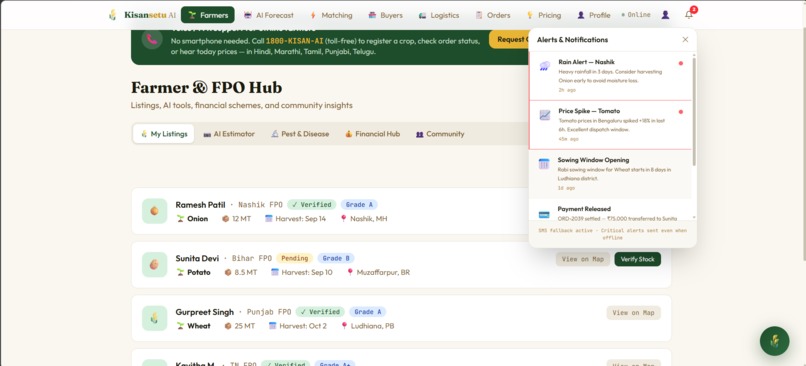Click the Farmer & FPO Hub heading

click(207, 87)
